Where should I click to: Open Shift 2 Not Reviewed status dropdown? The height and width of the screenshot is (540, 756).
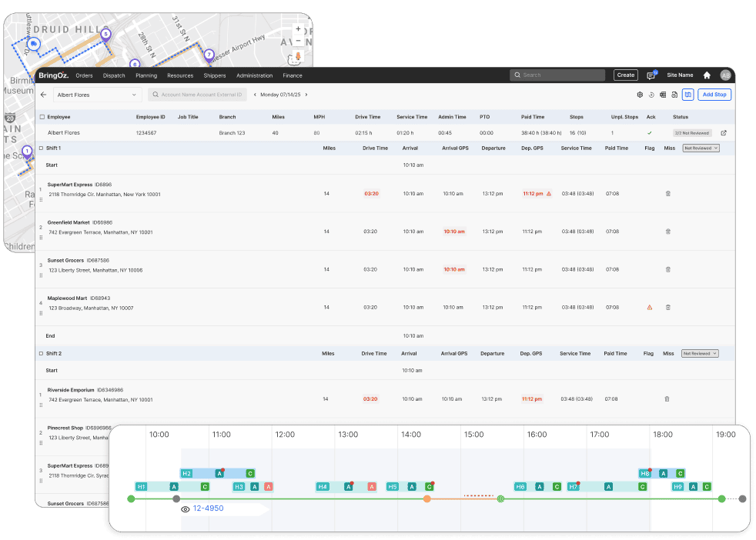700,354
